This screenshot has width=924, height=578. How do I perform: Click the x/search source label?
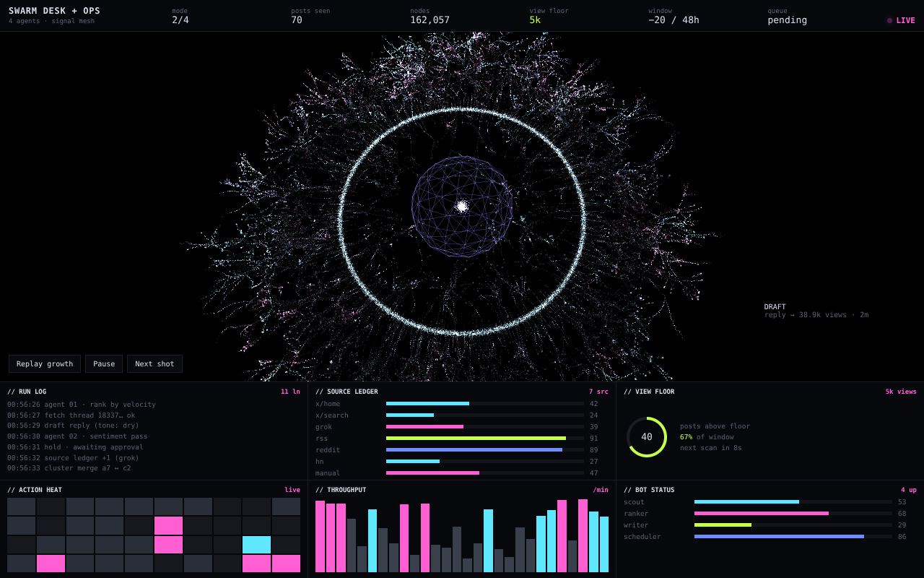pyautogui.click(x=332, y=415)
